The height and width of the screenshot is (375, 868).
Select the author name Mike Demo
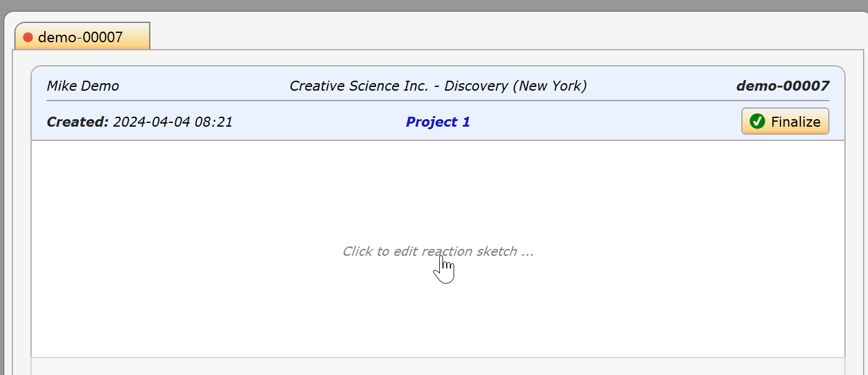point(83,86)
